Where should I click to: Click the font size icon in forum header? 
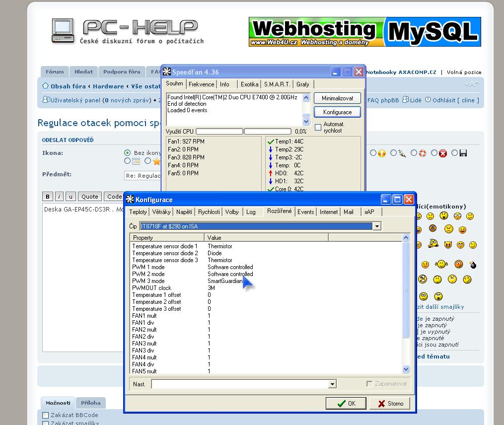click(x=472, y=84)
